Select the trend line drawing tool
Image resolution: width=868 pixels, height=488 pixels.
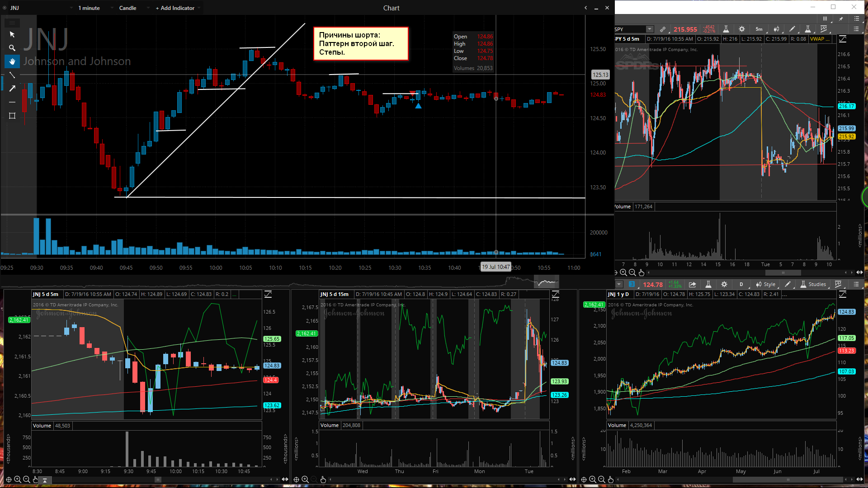[12, 75]
